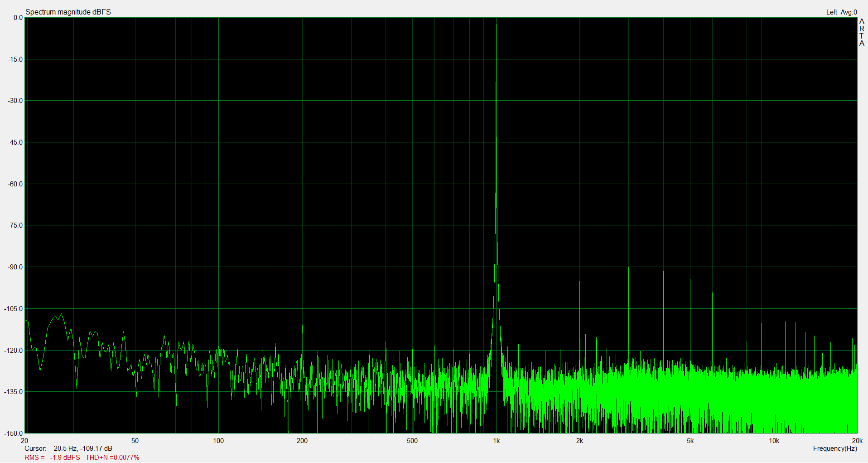868x463 pixels.
Task: Click the '-90.0' dBFS axis value
Action: (x=15, y=267)
